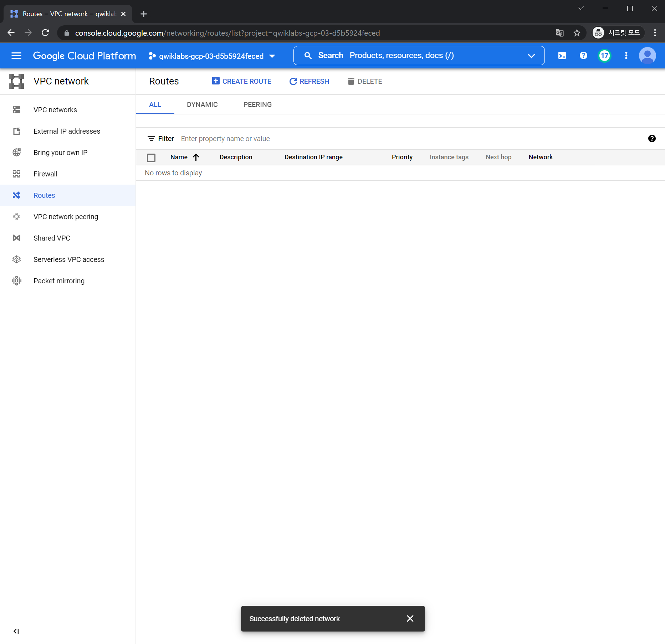Image resolution: width=665 pixels, height=644 pixels.
Task: Click the Priority column header
Action: (x=402, y=157)
